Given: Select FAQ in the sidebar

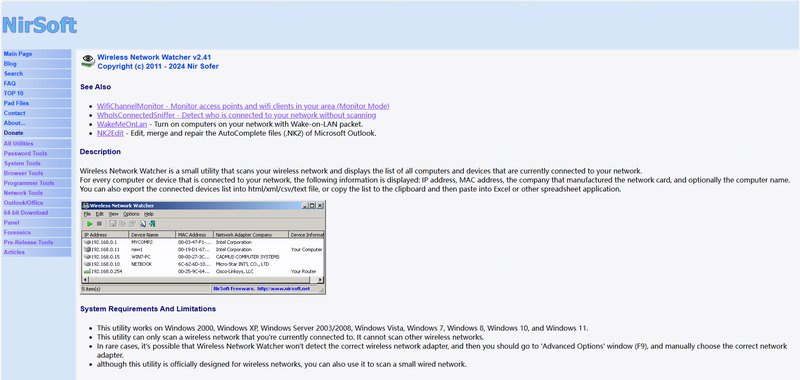Looking at the screenshot, I should (10, 83).
